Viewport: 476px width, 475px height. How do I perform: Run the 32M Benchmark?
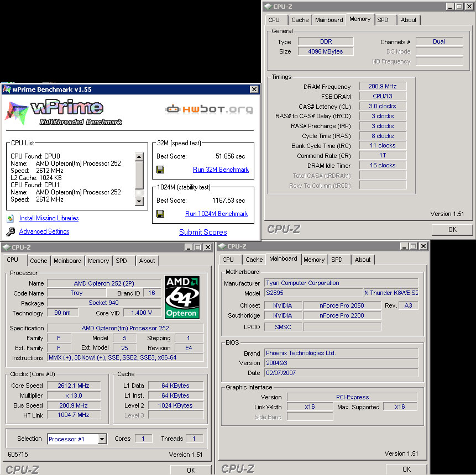[x=221, y=170]
